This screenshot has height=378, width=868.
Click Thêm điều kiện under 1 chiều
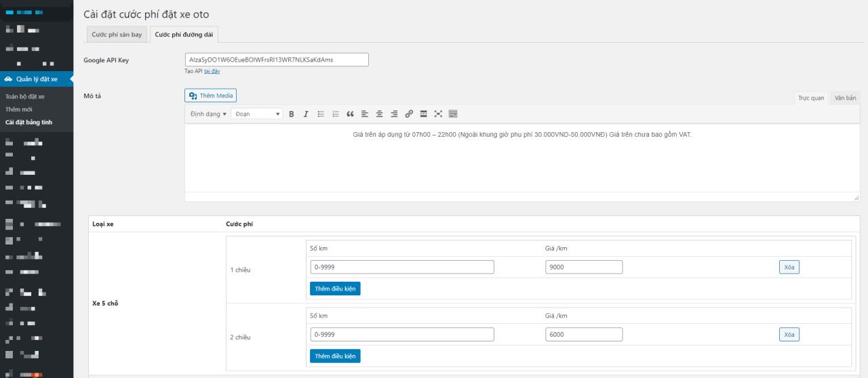click(335, 289)
